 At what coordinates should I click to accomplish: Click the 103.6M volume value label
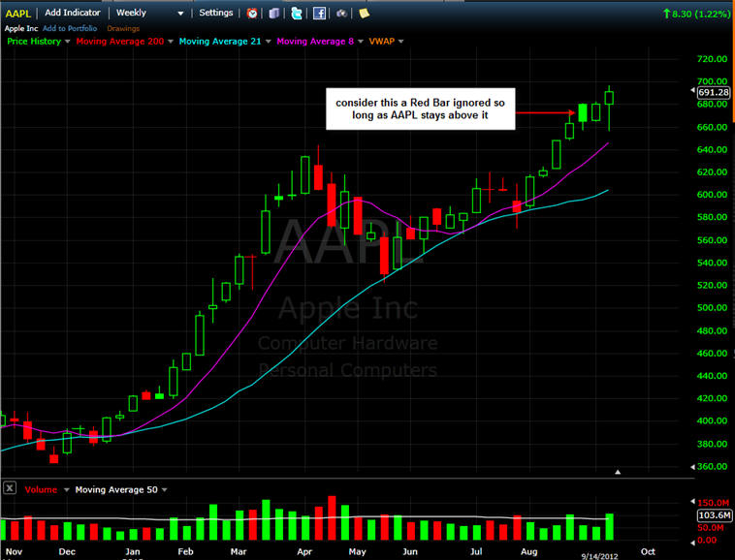pyautogui.click(x=715, y=515)
